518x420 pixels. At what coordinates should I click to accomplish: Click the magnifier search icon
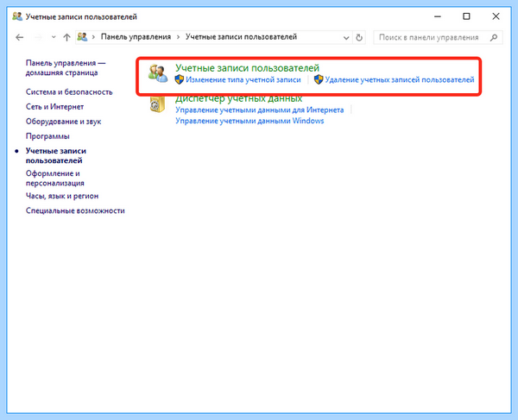pos(494,38)
